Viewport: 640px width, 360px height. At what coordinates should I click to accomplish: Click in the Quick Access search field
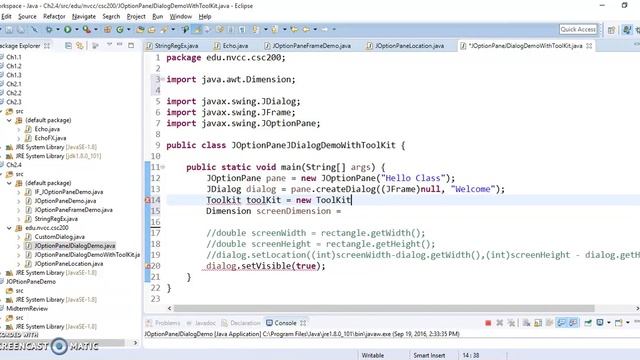click(578, 29)
